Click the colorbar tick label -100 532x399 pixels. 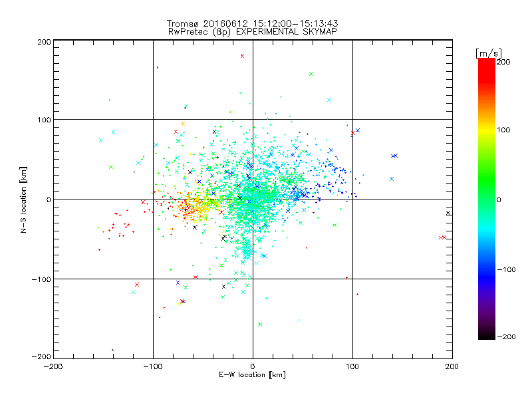[506, 269]
